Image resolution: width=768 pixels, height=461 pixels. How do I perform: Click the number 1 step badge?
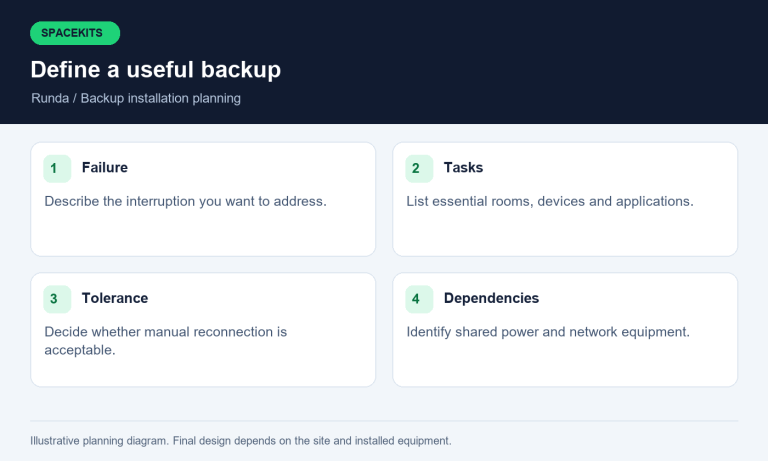click(57, 169)
